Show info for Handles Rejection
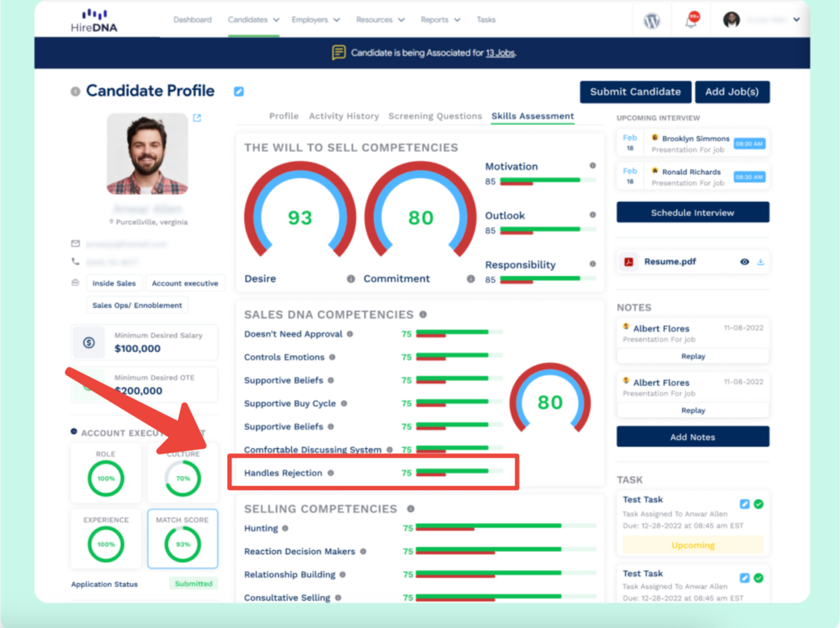 [x=331, y=473]
